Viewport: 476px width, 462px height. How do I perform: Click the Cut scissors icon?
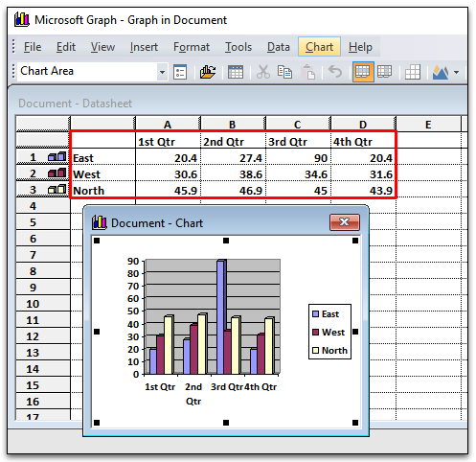pyautogui.click(x=263, y=72)
